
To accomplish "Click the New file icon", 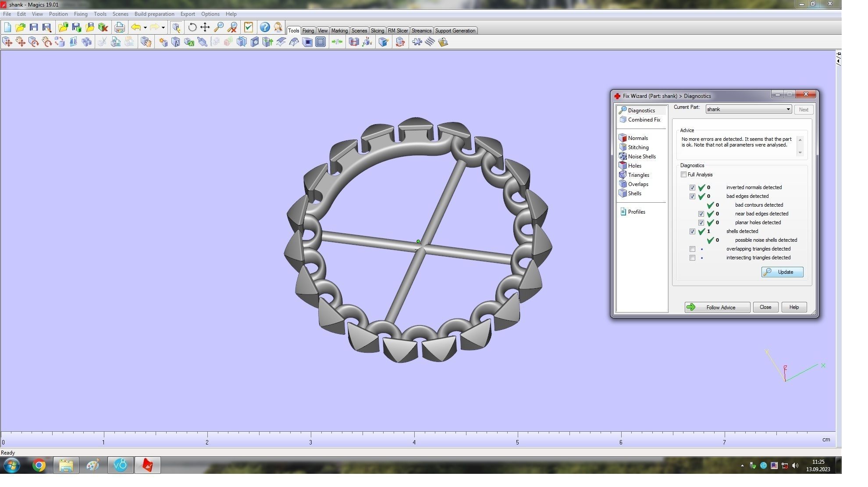I will [x=7, y=27].
